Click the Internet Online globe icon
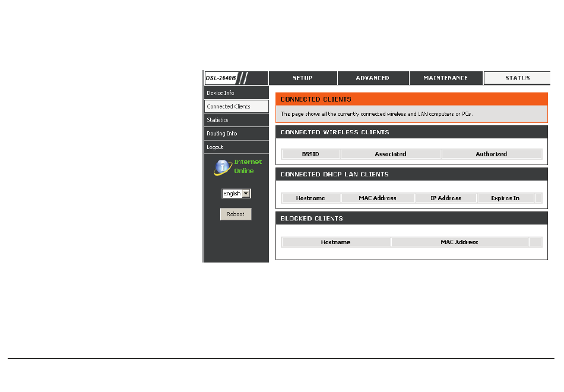Viewport: 564px width, 392px height. click(223, 167)
